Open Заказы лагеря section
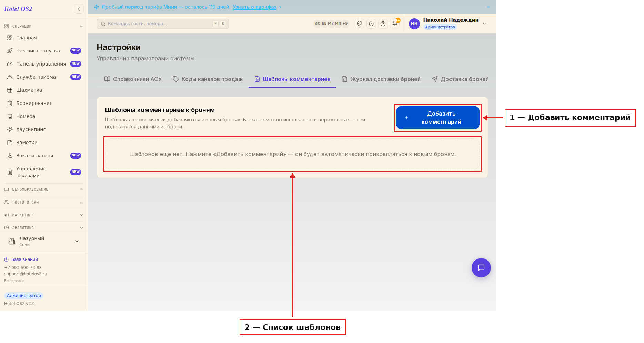 pyautogui.click(x=44, y=156)
